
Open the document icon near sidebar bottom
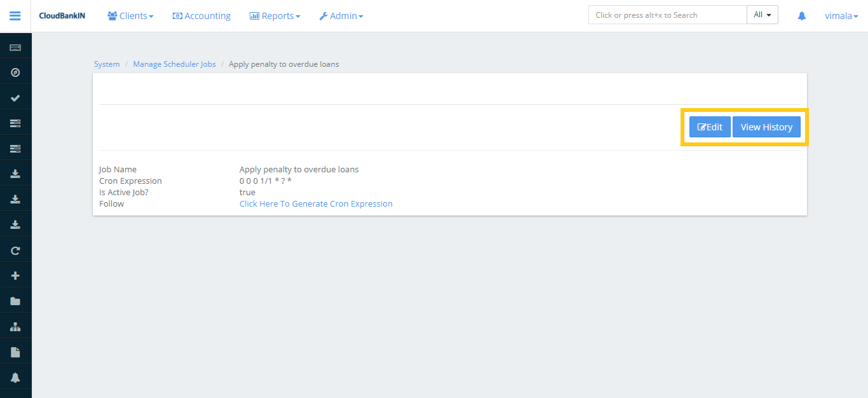(15, 351)
